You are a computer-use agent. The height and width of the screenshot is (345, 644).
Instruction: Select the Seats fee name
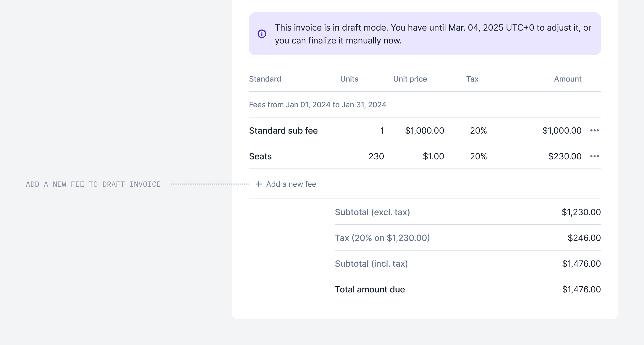[x=260, y=156]
